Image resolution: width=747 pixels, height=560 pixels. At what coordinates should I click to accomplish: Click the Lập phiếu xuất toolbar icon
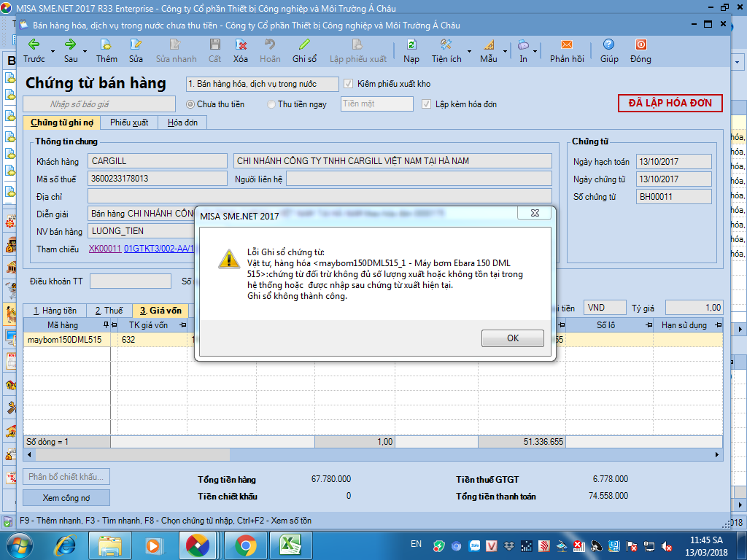click(357, 44)
